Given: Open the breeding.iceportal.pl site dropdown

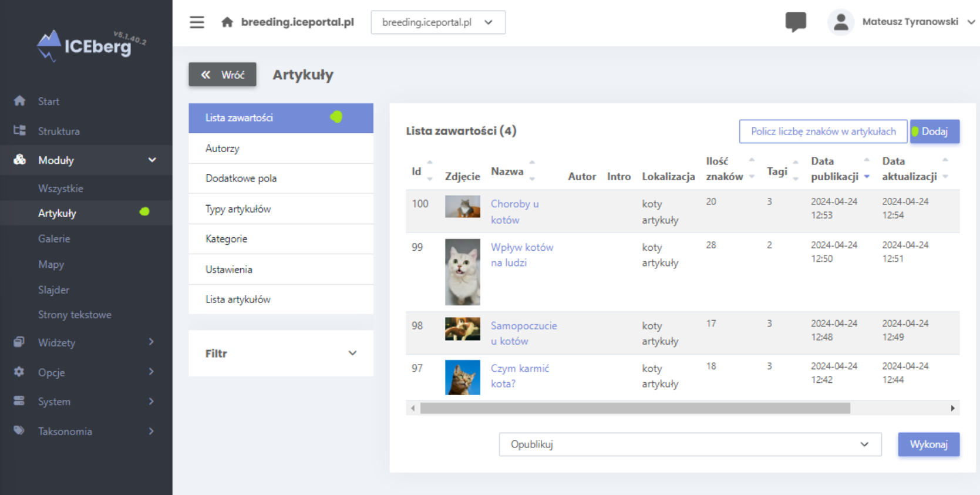Looking at the screenshot, I should (437, 22).
